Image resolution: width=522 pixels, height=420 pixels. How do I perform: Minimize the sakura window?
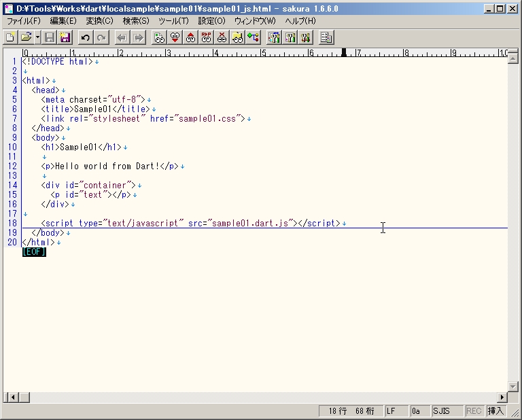tap(489, 9)
